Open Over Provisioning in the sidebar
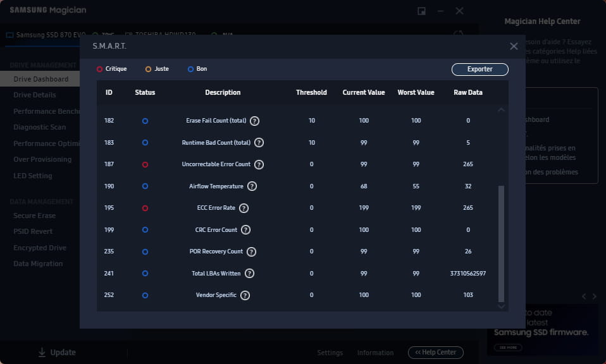 tap(42, 159)
